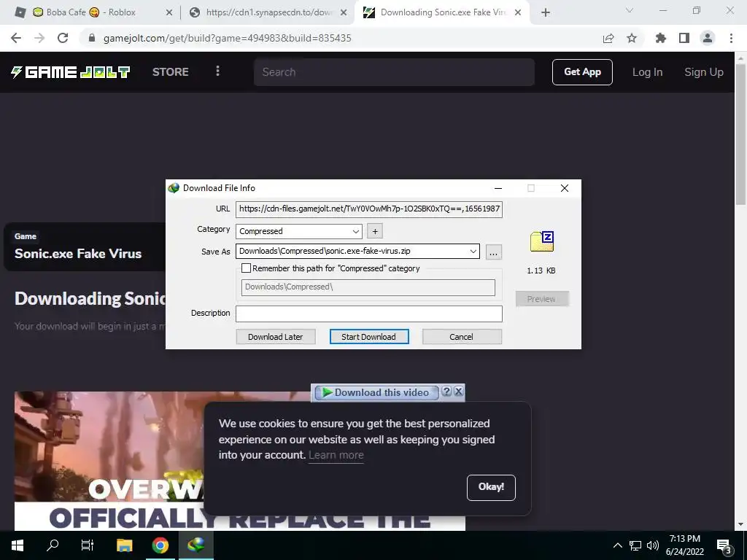Add a new category with plus button

[x=375, y=231]
